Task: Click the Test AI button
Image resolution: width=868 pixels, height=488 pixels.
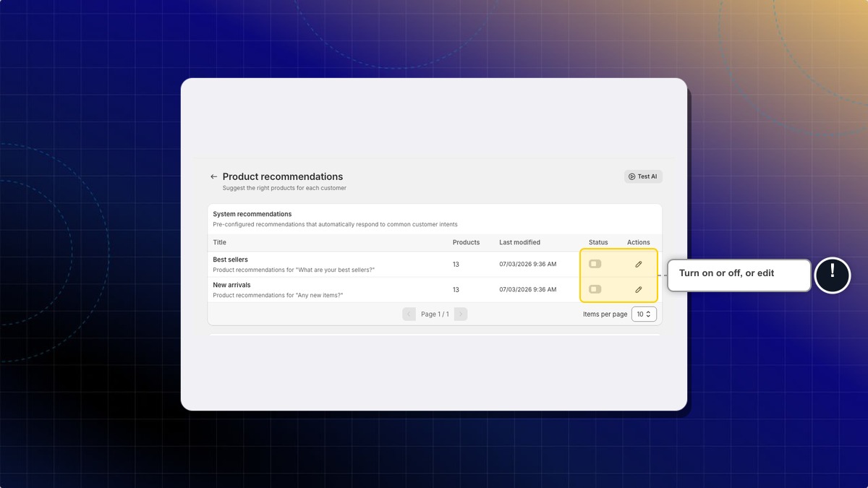Action: pos(643,176)
